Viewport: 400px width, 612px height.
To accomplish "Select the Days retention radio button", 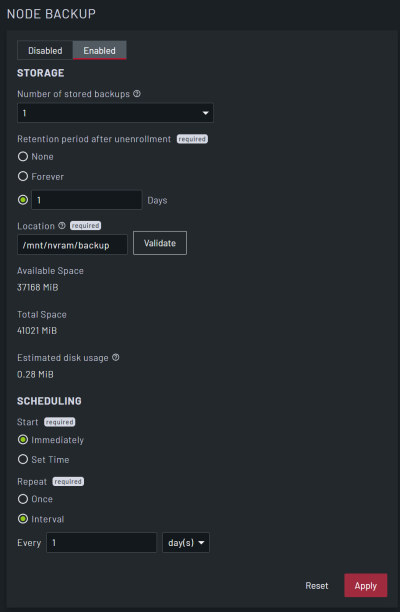I will (x=23, y=200).
